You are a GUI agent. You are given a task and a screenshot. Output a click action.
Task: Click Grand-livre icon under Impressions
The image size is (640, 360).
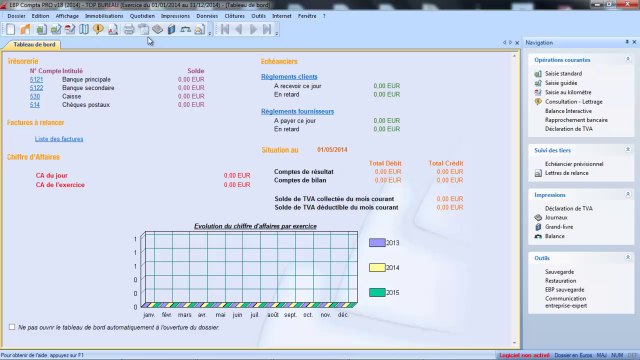[538, 227]
